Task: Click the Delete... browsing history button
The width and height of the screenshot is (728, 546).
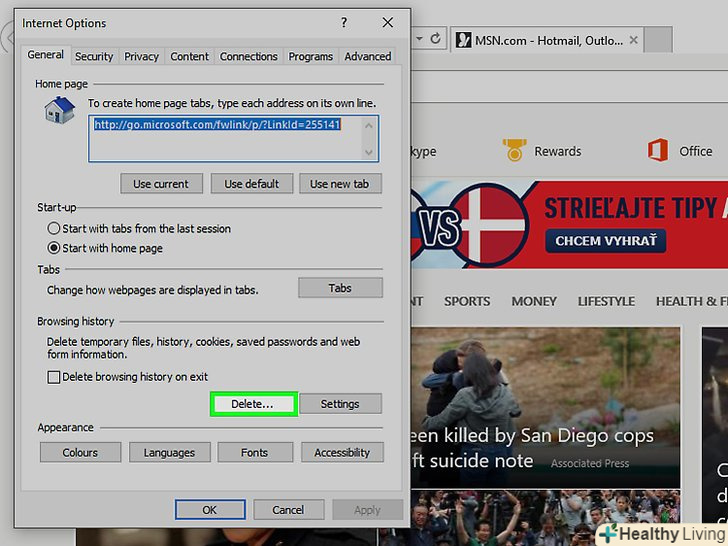Action: (x=254, y=404)
